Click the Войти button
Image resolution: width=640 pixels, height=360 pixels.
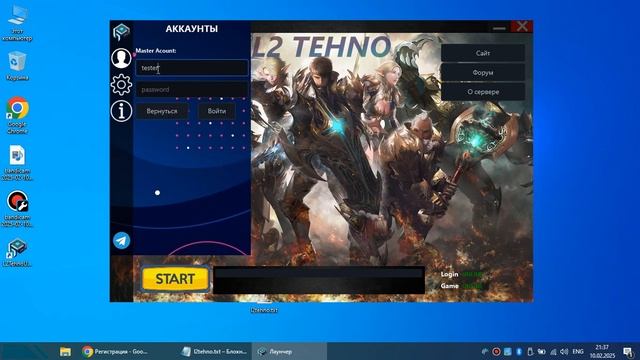(x=216, y=111)
